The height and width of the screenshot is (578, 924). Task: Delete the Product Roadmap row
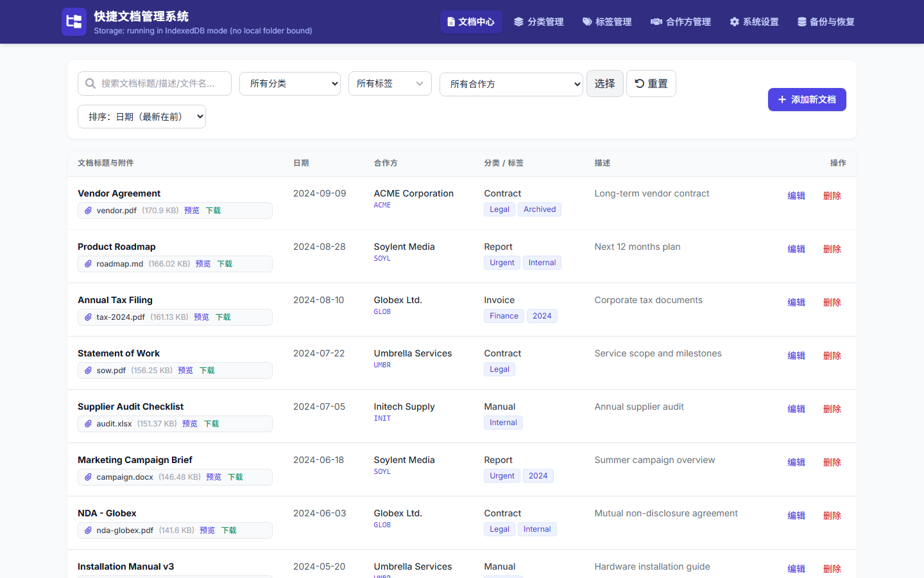click(832, 249)
